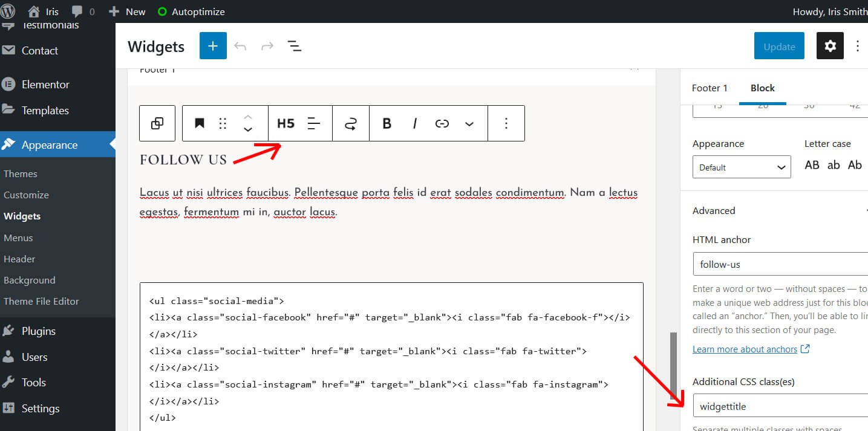Image resolution: width=868 pixels, height=431 pixels.
Task: Expand more rich text controls chevron
Action: 469,123
